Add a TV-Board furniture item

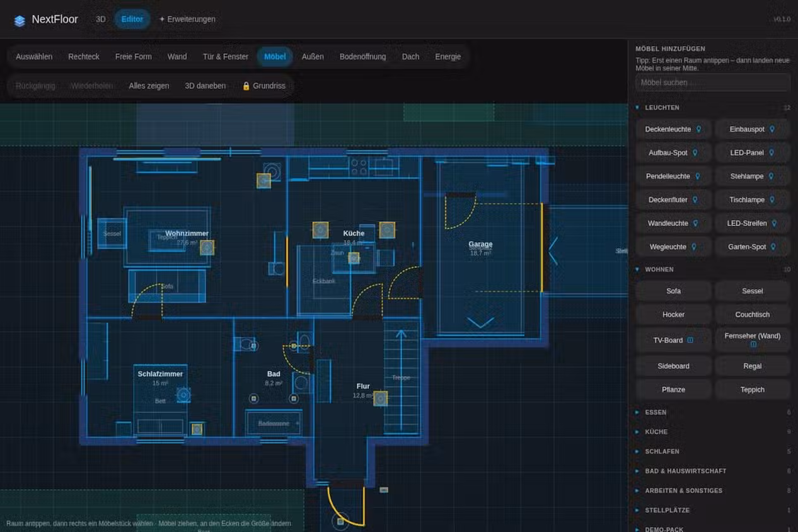pyautogui.click(x=673, y=340)
